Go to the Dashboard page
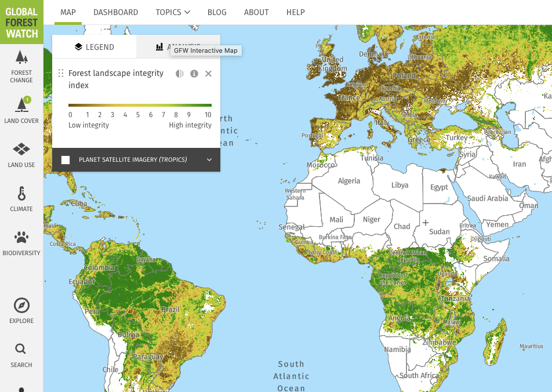552x392 pixels. [115, 12]
